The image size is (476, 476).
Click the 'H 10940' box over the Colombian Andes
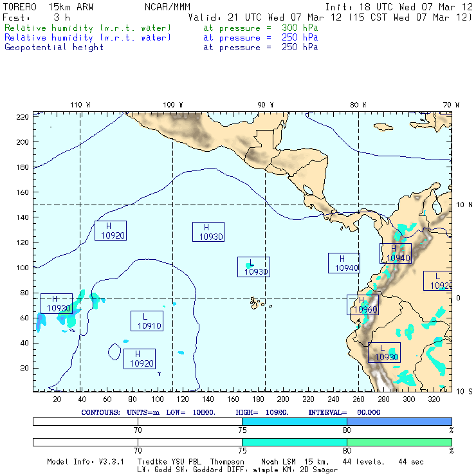(396, 253)
